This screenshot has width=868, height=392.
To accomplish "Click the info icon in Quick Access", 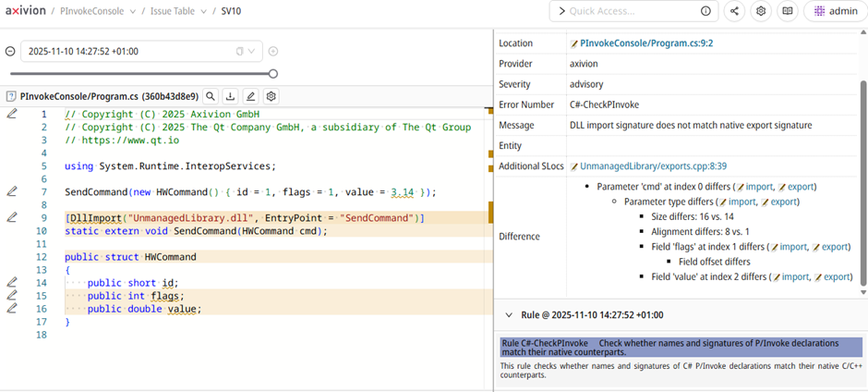I will tap(705, 11).
